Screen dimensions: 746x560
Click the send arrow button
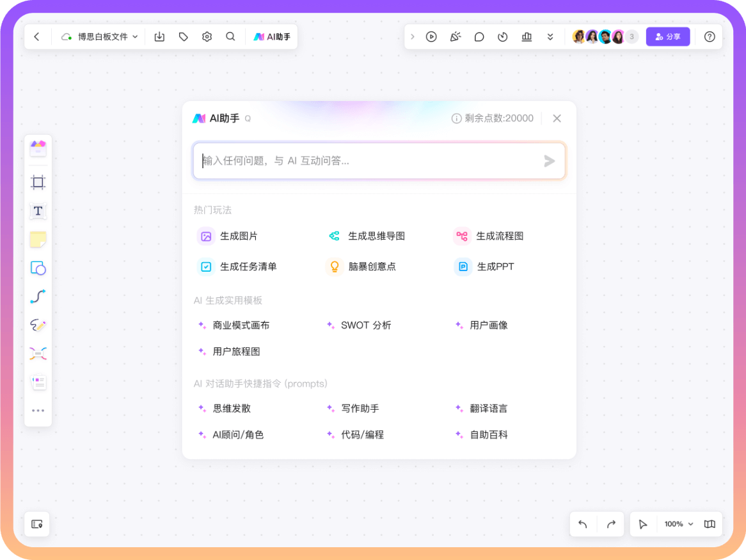click(549, 160)
